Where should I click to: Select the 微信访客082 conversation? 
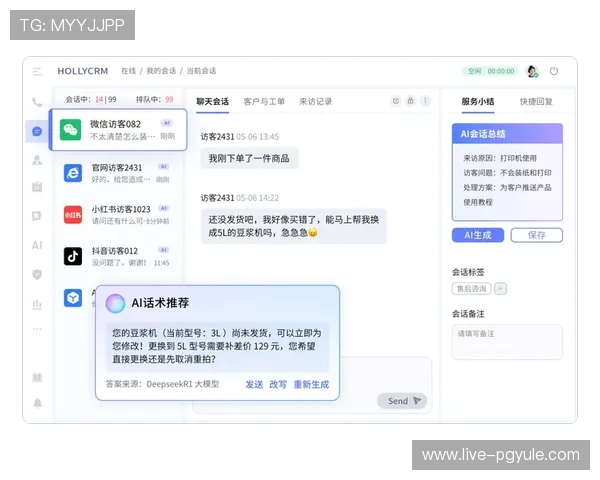[118, 130]
